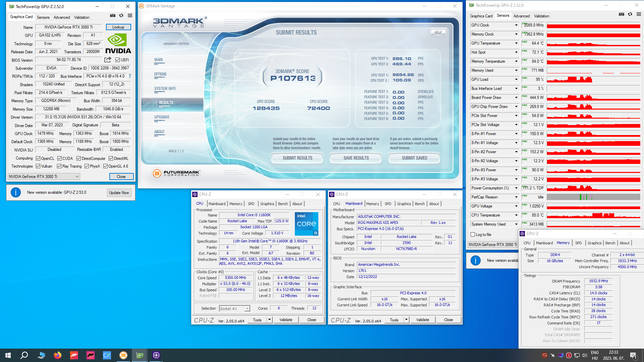Open Options in 3DMark Vantage menu
The height and width of the screenshot is (362, 644).
[160, 74]
